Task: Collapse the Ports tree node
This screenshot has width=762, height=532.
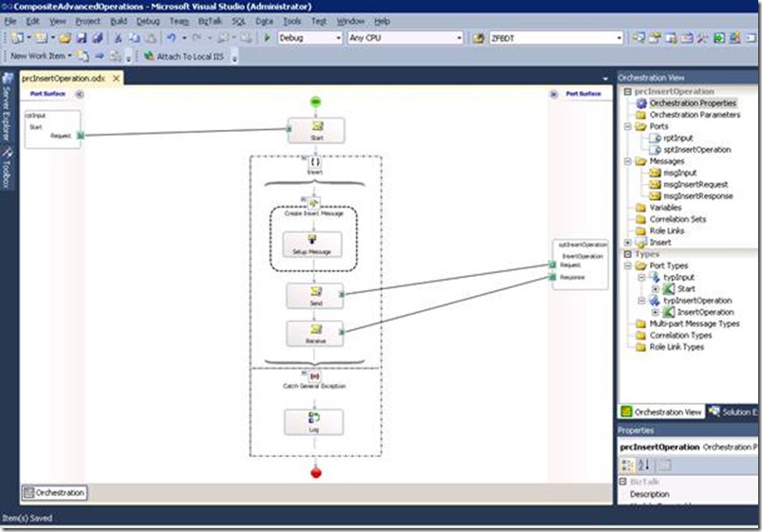Action: 628,126
